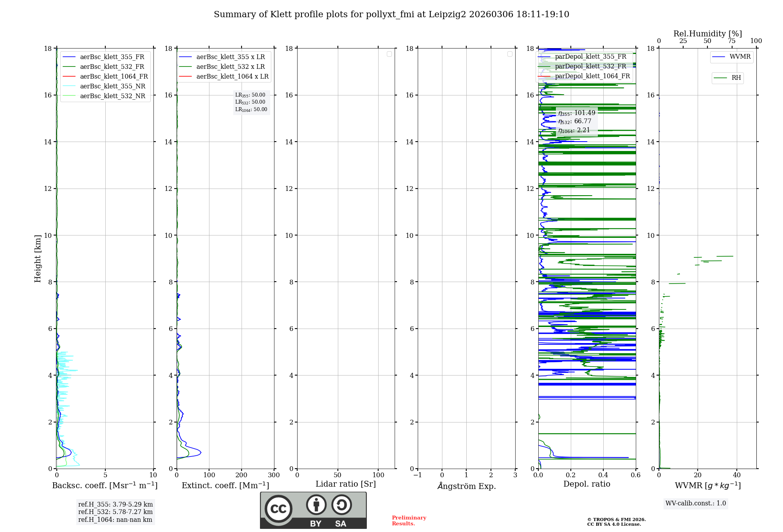Viewport: 783px width, 532px height.
Task: Click the RH legend entry
Action: click(x=736, y=78)
